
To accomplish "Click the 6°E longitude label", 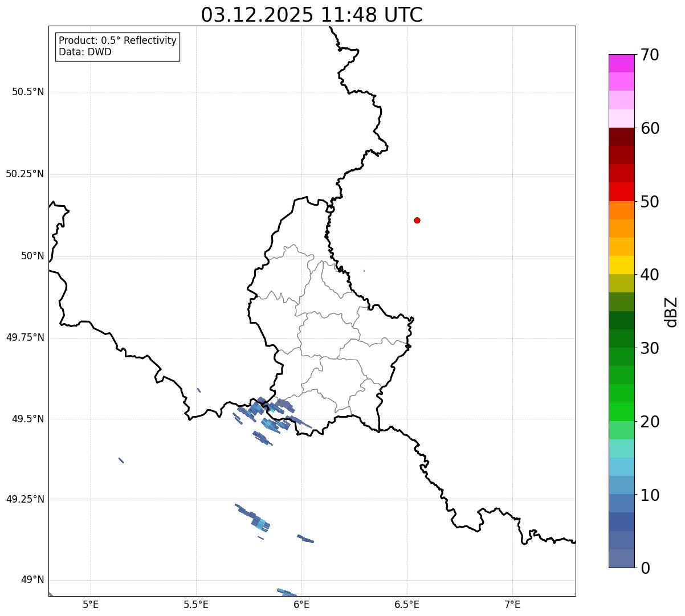I will pos(301,604).
